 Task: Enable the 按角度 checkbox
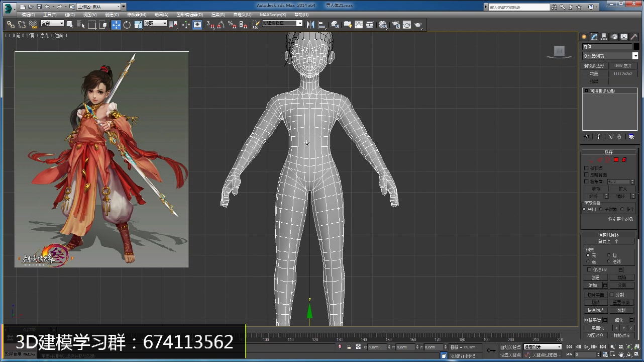[586, 182]
